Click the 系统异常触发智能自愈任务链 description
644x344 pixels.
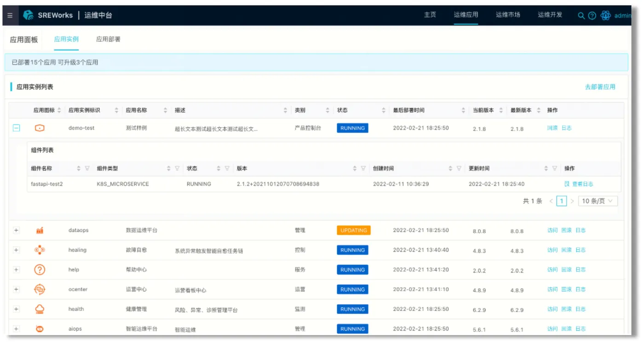point(209,251)
